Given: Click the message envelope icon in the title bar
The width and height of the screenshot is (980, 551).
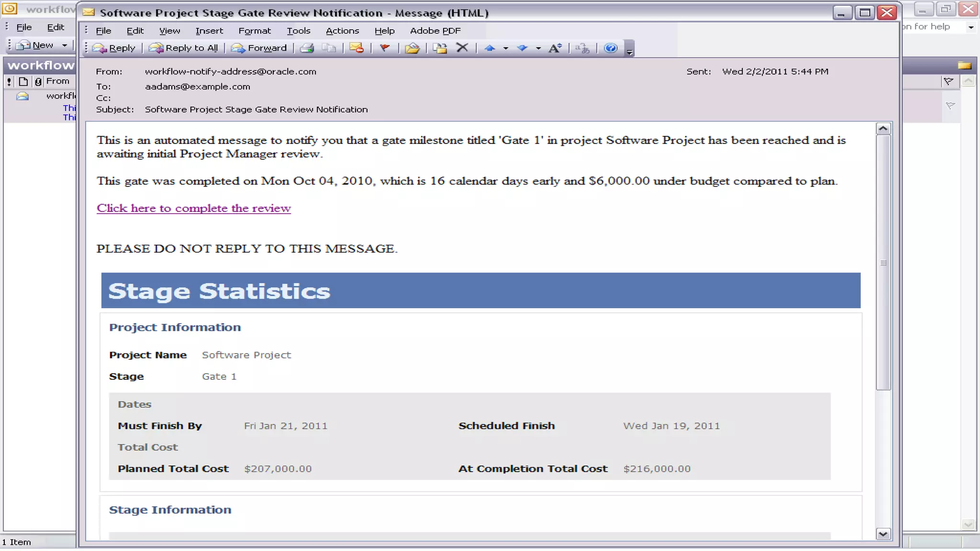Looking at the screenshot, I should 89,12.
